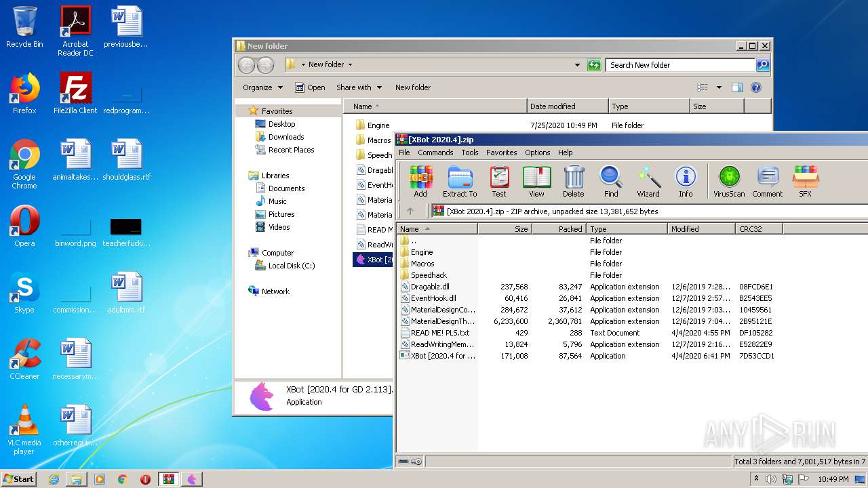Select Downloads in navigation pane

(285, 137)
